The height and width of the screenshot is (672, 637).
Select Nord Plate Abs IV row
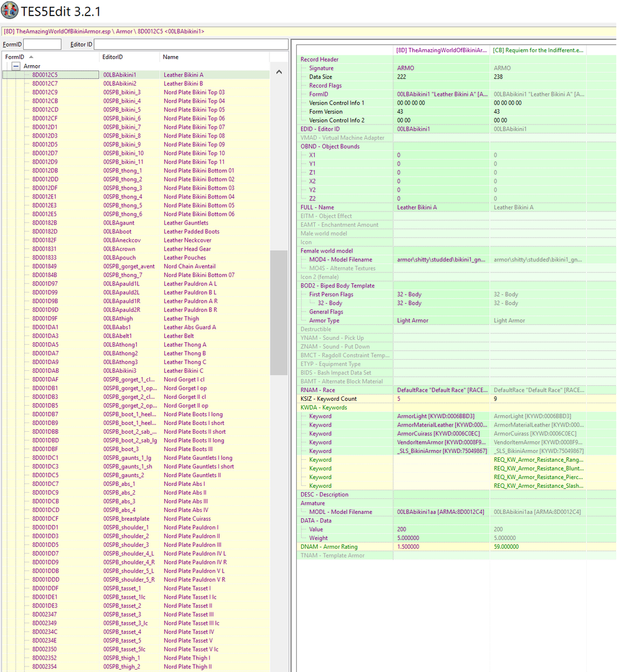click(136, 510)
